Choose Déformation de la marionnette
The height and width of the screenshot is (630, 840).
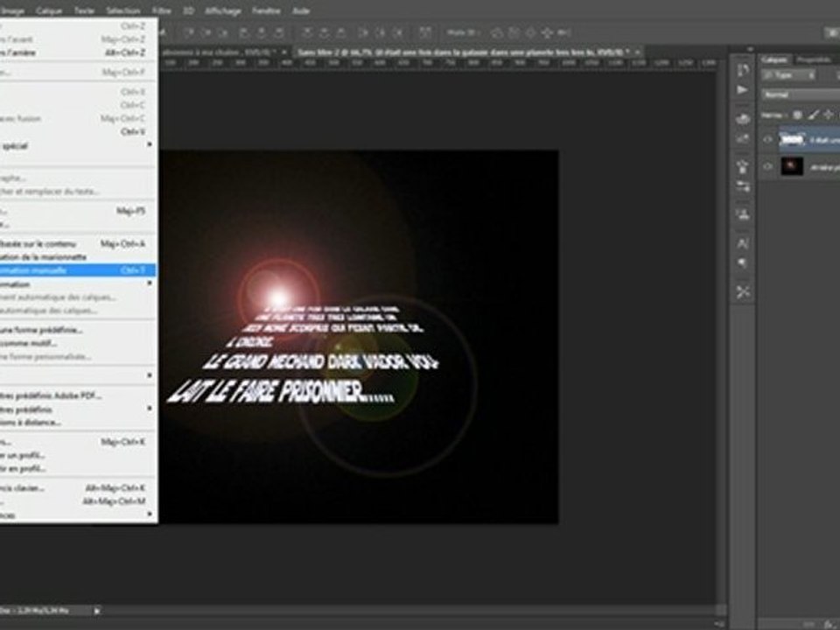(78, 256)
